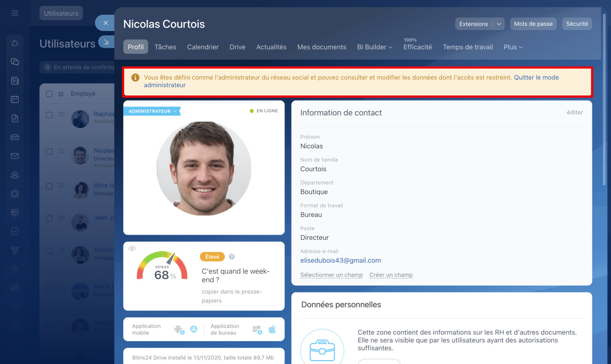Click the Mots de passe button

click(533, 24)
